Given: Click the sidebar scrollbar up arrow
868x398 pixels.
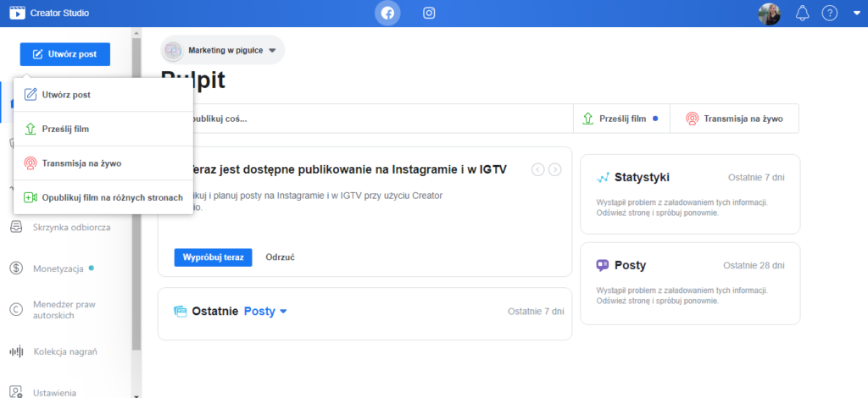Looking at the screenshot, I should point(136,33).
